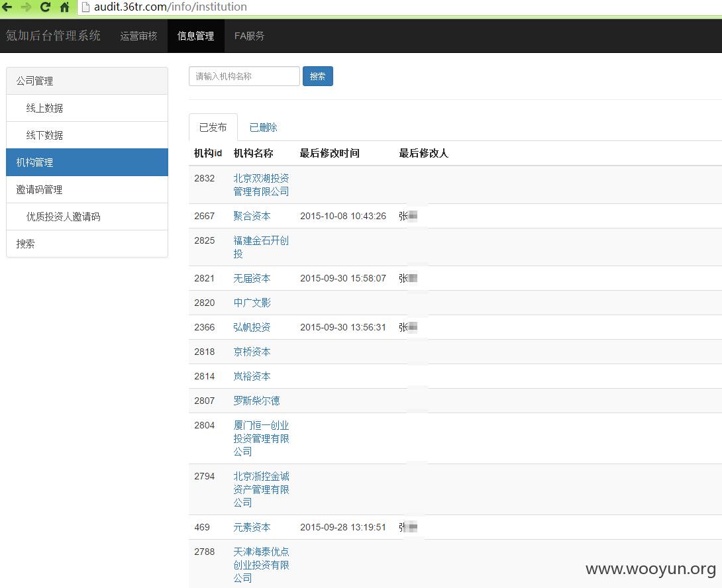The image size is (722, 588).
Task: Click institution id 2667
Action: [x=205, y=216]
